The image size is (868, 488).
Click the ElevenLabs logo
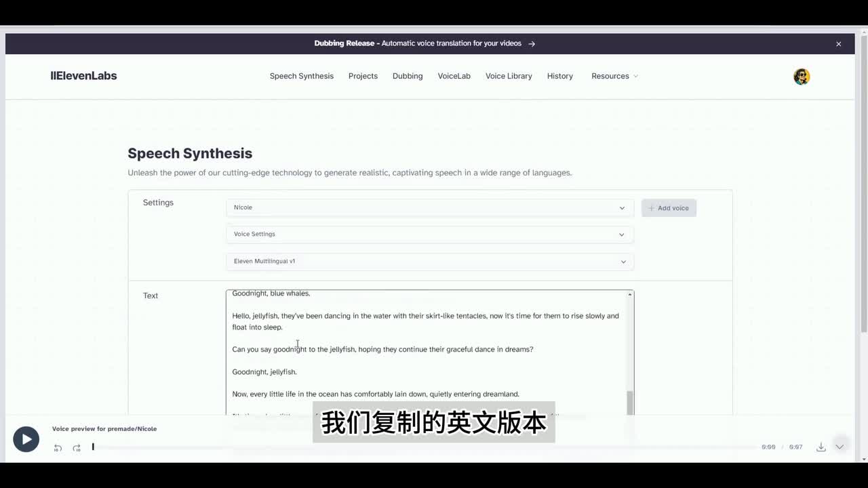(x=83, y=76)
